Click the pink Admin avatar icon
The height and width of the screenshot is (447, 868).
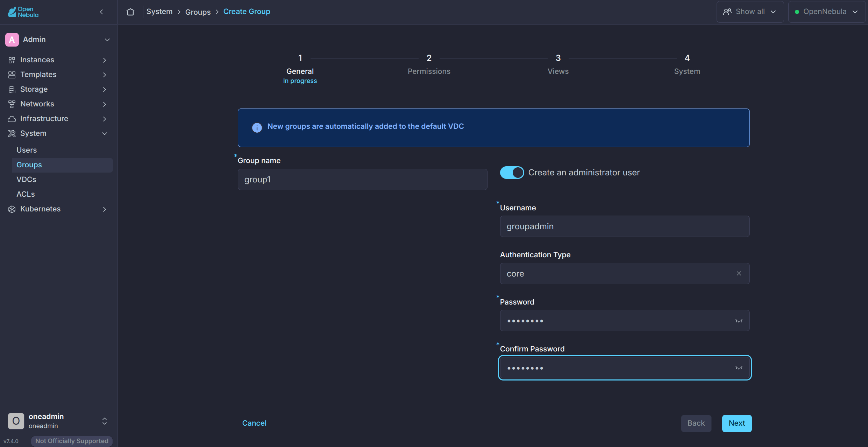tap(12, 40)
